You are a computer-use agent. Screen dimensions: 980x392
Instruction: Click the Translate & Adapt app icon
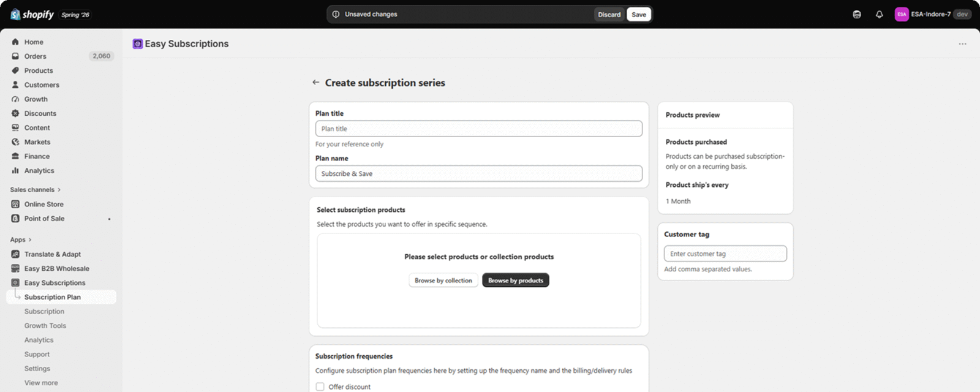click(x=15, y=254)
